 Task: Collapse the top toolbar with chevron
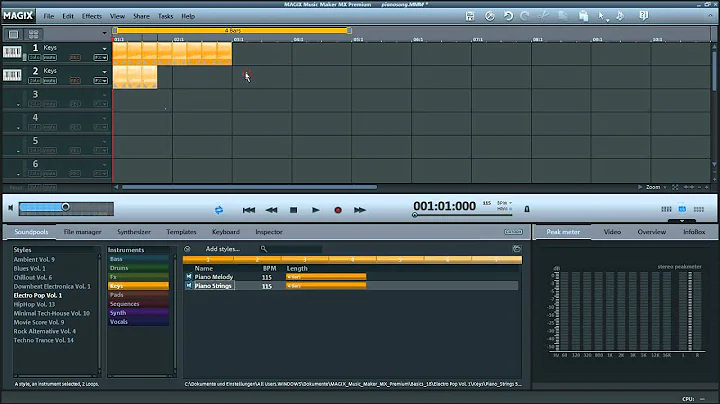(x=710, y=15)
